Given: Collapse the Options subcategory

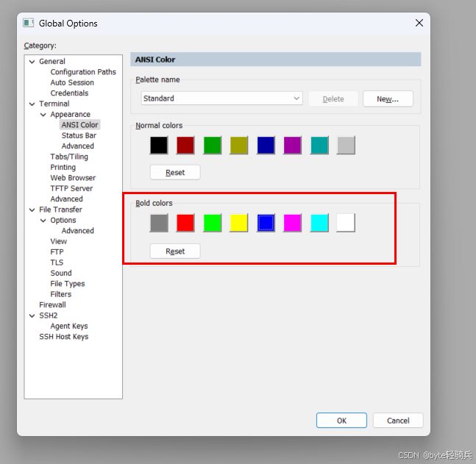Looking at the screenshot, I should (x=43, y=221).
